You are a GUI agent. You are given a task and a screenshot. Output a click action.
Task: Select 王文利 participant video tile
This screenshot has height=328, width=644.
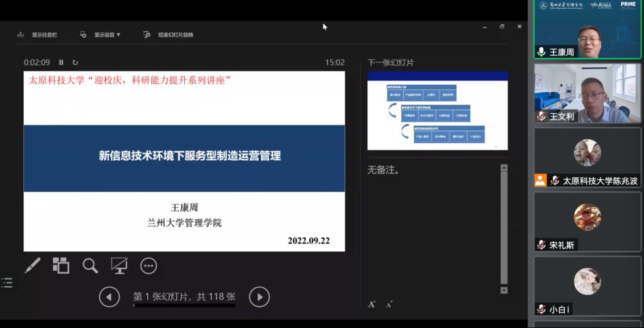click(x=587, y=93)
